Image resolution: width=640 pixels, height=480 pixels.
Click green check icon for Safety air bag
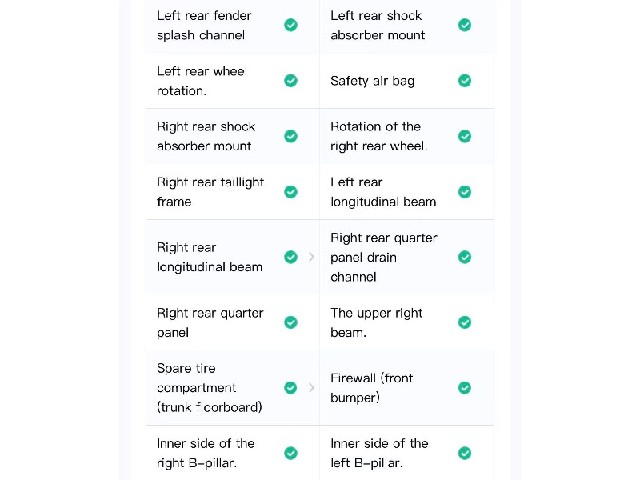click(x=464, y=80)
